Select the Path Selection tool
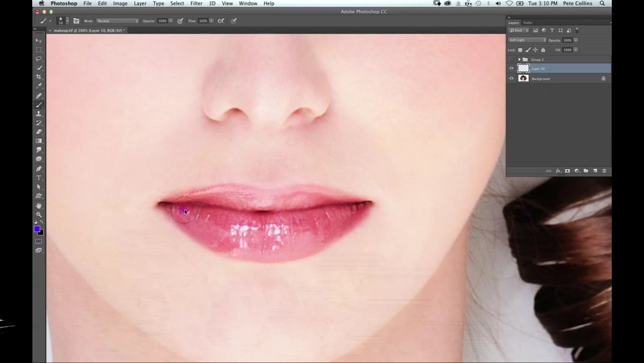 (39, 187)
